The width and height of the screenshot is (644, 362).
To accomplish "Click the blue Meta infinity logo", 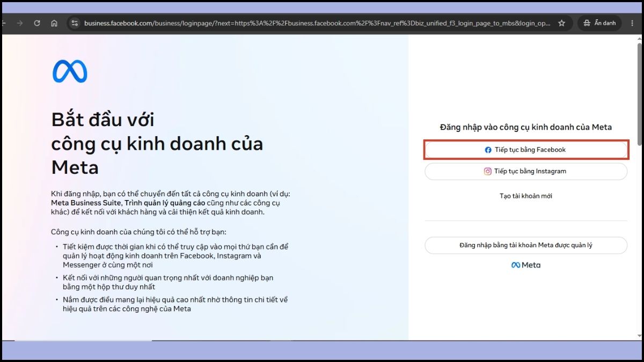I will [70, 71].
